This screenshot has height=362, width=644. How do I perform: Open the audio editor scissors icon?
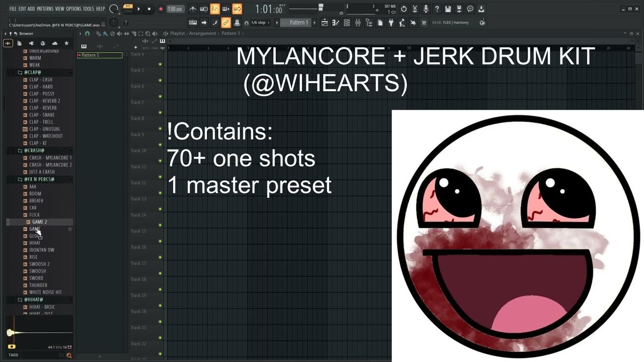pyautogui.click(x=415, y=9)
